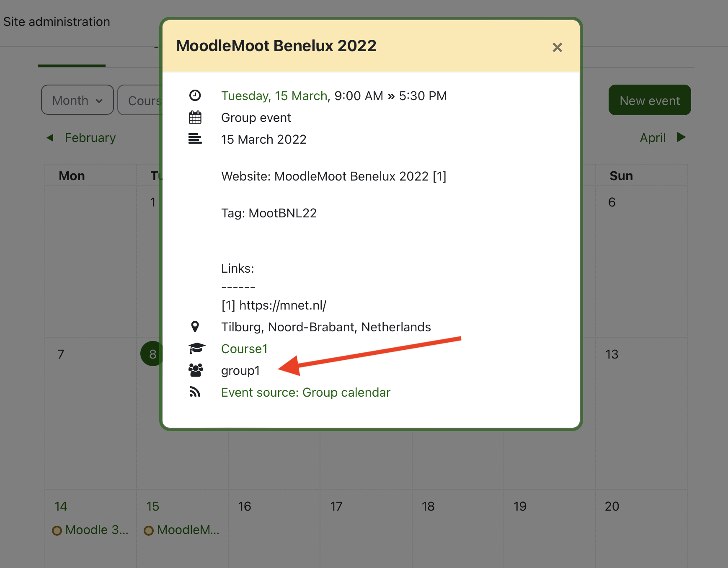Viewport: 728px width, 568px height.
Task: Click the group1 text
Action: coord(240,371)
